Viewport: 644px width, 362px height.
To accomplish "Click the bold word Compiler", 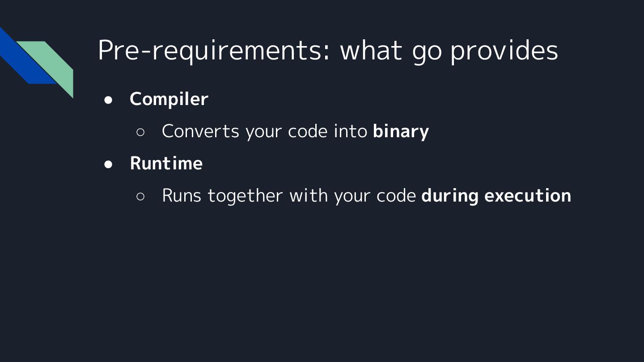I will pyautogui.click(x=169, y=99).
